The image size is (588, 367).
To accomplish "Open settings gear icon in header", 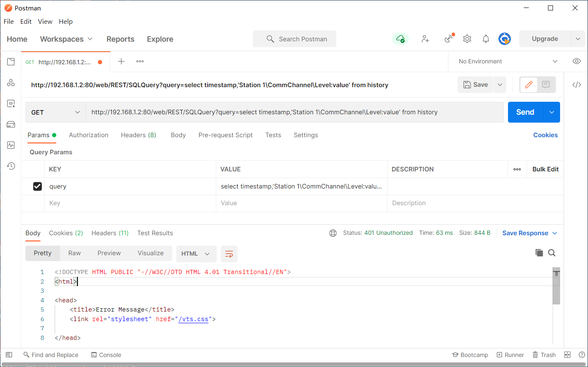I will click(x=467, y=39).
